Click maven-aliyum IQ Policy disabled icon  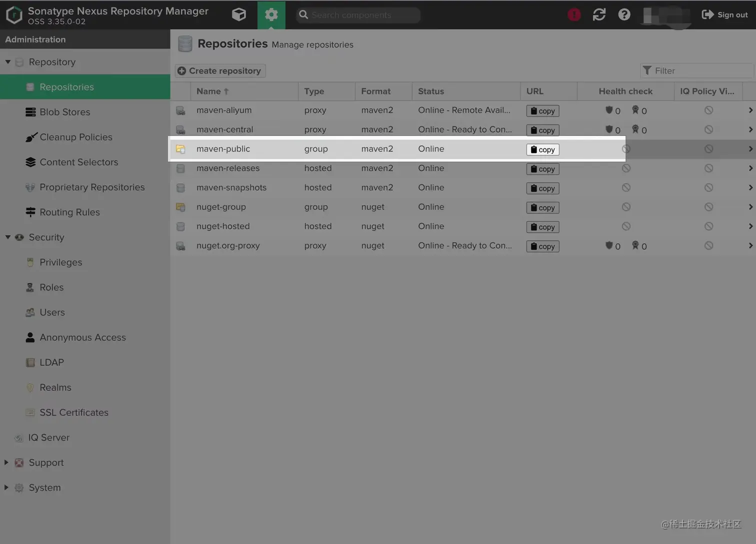(708, 110)
